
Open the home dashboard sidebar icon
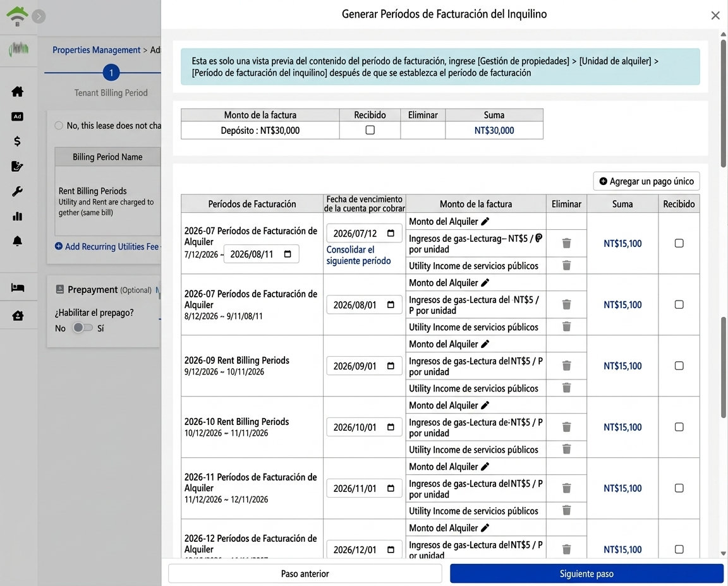(x=18, y=92)
